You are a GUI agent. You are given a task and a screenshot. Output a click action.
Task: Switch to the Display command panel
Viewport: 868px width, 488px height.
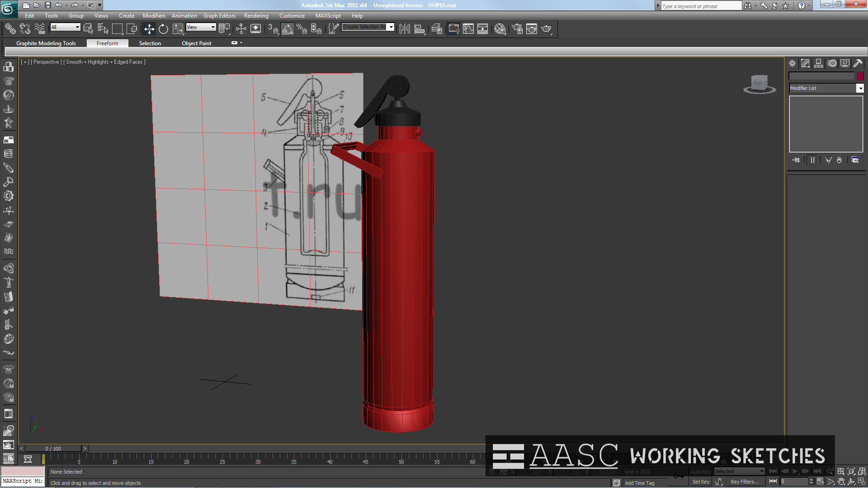pyautogui.click(x=844, y=63)
